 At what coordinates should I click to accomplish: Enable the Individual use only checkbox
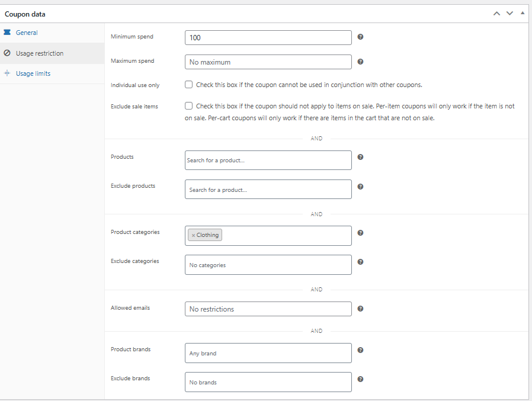pyautogui.click(x=188, y=85)
